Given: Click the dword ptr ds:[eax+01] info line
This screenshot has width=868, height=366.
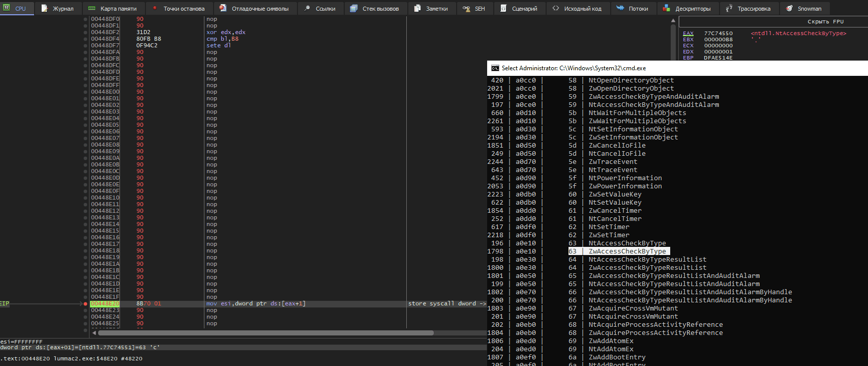Looking at the screenshot, I should [80, 348].
